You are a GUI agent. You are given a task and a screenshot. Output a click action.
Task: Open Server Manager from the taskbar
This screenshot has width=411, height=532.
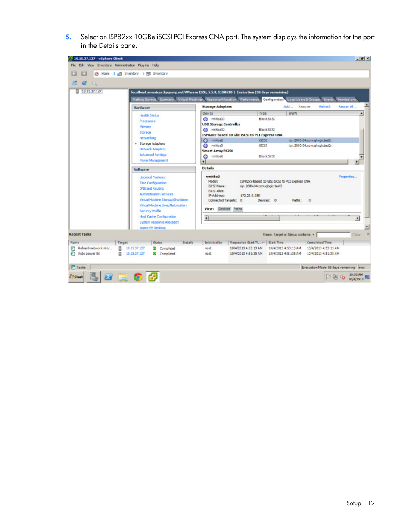click(94, 277)
